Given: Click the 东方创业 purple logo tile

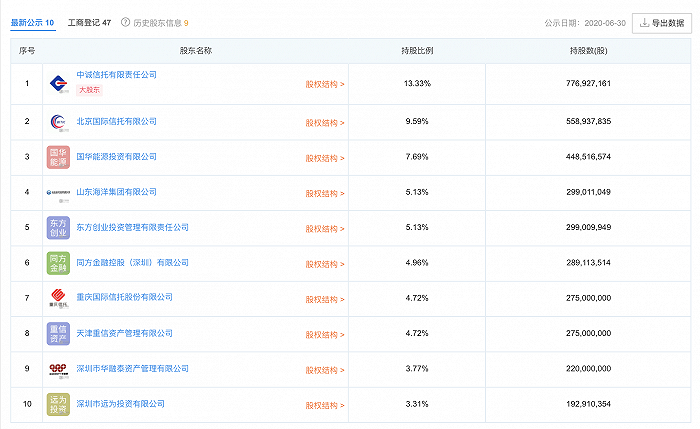Looking at the screenshot, I should [58, 228].
